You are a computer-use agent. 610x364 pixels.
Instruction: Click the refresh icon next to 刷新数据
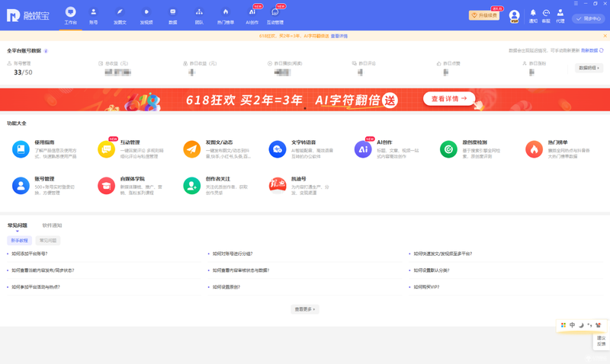point(602,50)
